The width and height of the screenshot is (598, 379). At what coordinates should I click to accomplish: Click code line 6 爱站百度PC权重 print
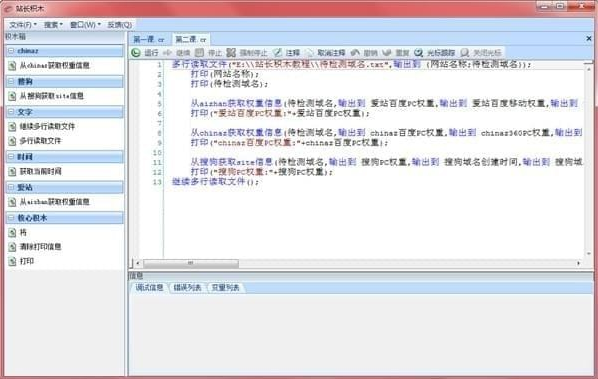(x=280, y=113)
